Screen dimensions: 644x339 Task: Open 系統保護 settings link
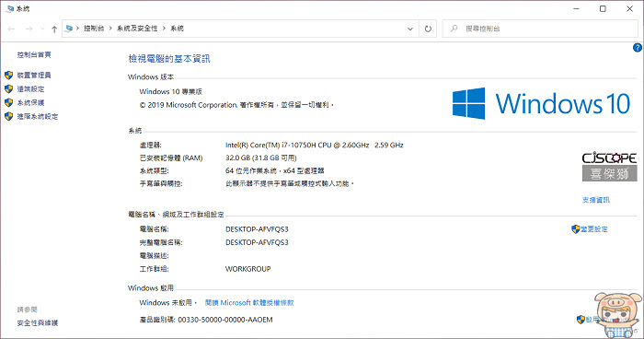coord(30,103)
